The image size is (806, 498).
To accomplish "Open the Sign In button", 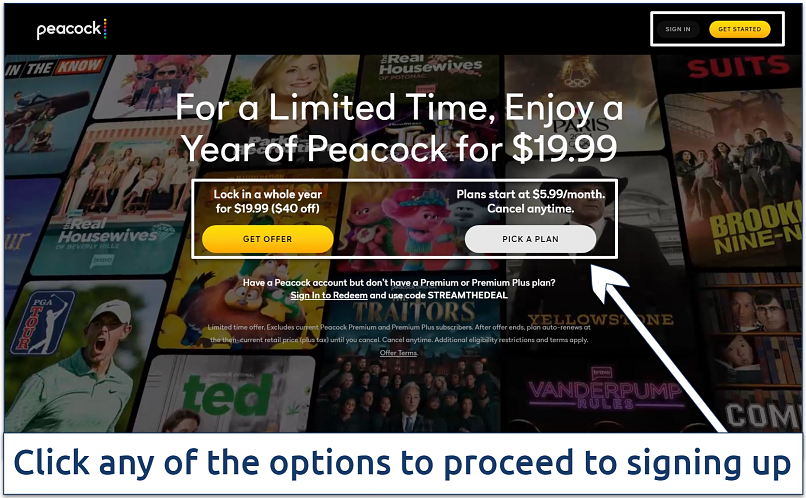I will pos(677,29).
